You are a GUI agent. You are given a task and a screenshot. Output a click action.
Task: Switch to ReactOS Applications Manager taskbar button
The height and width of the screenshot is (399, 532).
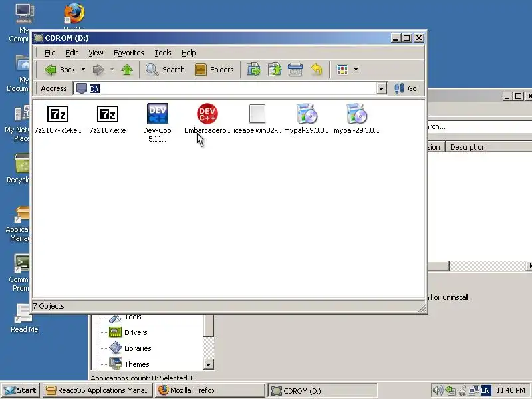point(98,390)
